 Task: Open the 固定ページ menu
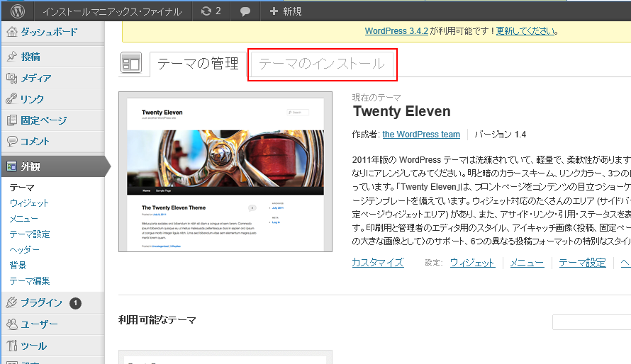pos(44,120)
